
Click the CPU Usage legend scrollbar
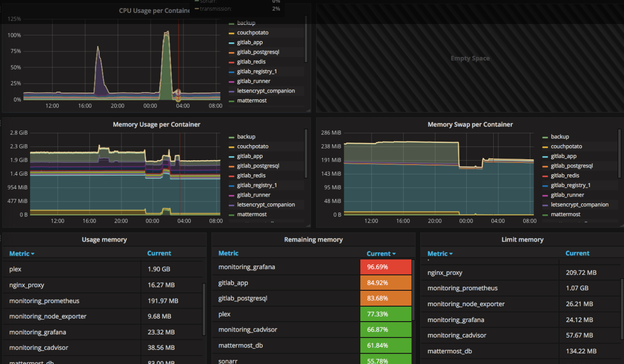306,39
